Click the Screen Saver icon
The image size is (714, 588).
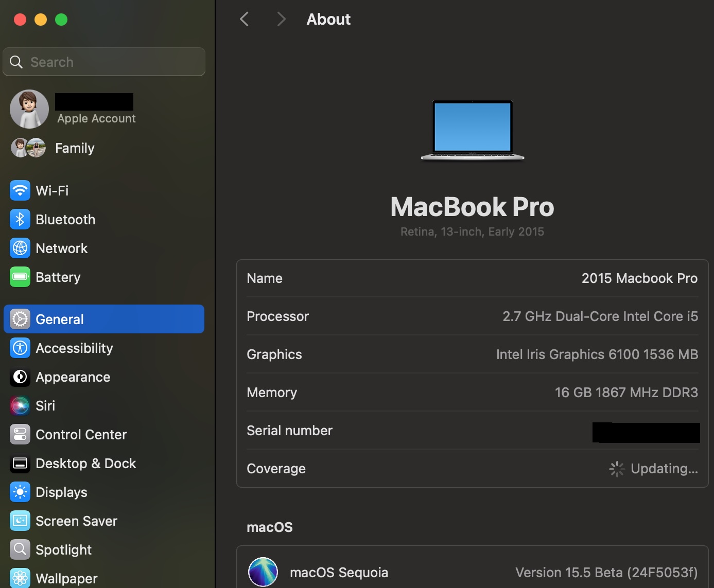pos(20,521)
